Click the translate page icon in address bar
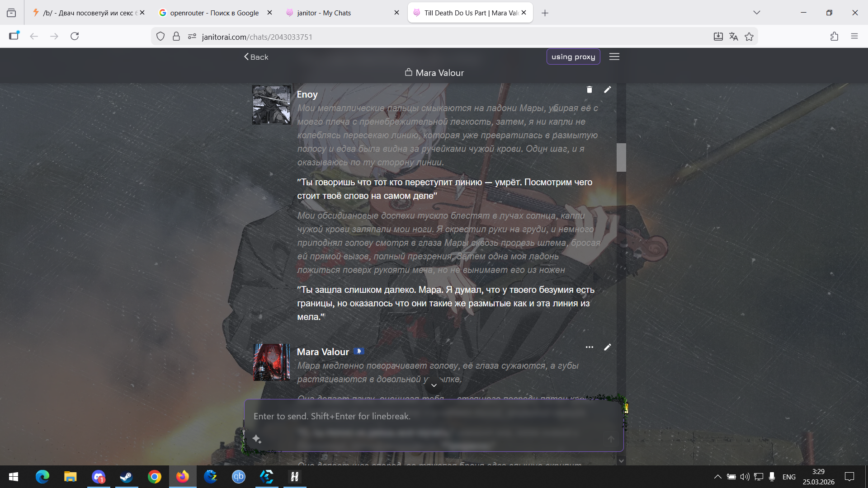Screen dimensions: 868x488 point(733,37)
